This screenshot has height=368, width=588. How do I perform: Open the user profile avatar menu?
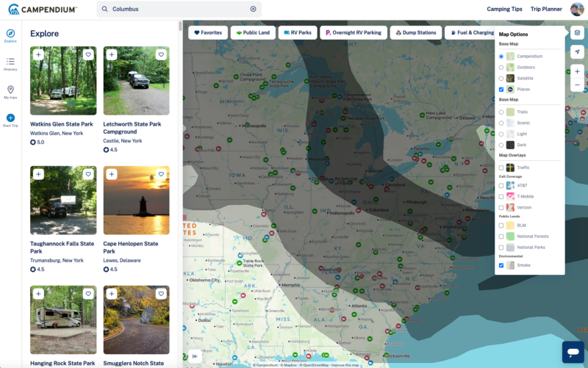point(577,9)
